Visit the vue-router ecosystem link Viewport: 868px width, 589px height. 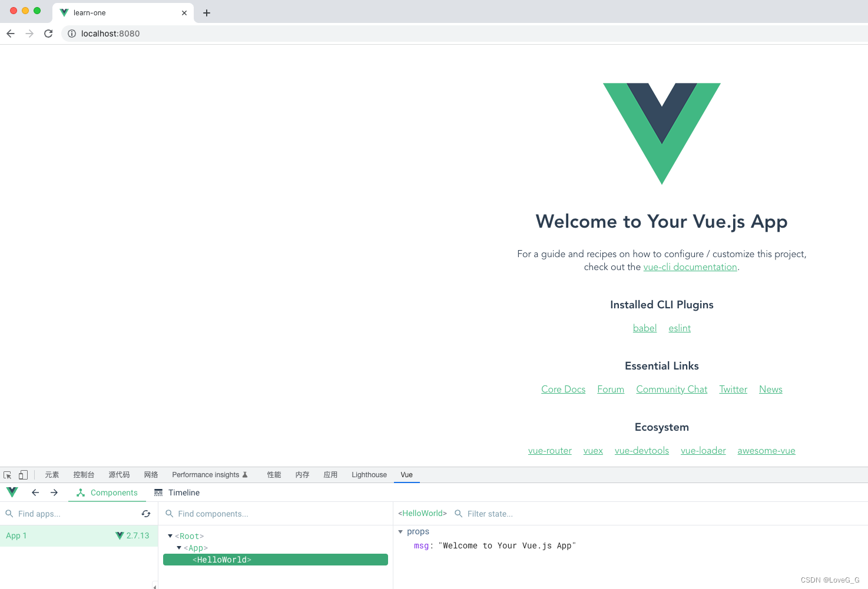549,450
